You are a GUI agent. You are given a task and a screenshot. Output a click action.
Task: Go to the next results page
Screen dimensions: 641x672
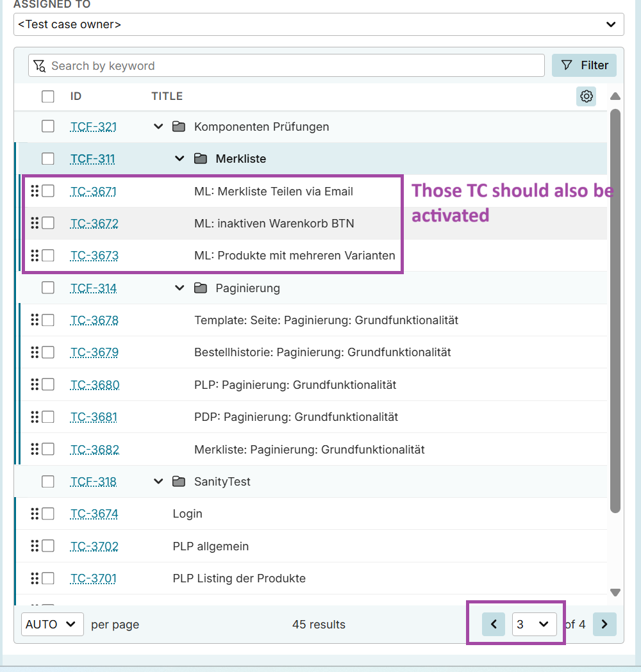604,624
